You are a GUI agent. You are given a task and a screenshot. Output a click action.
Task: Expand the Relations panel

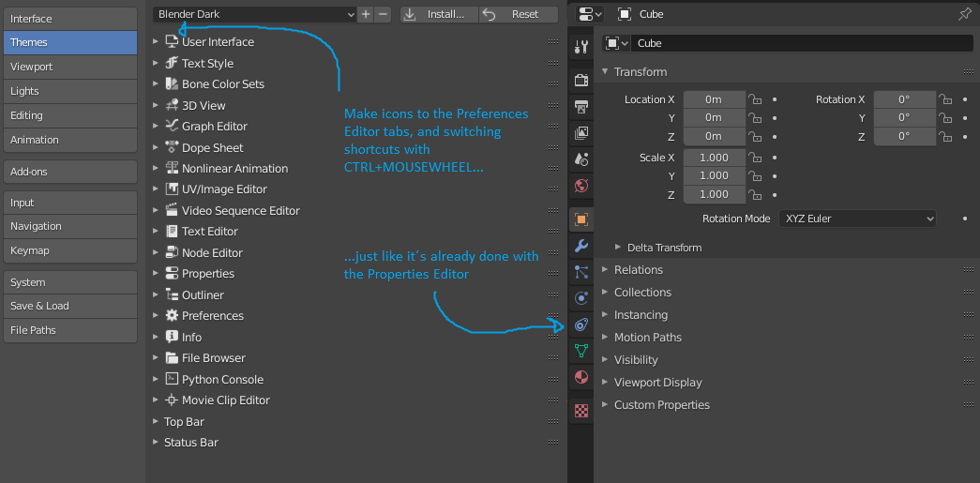605,269
